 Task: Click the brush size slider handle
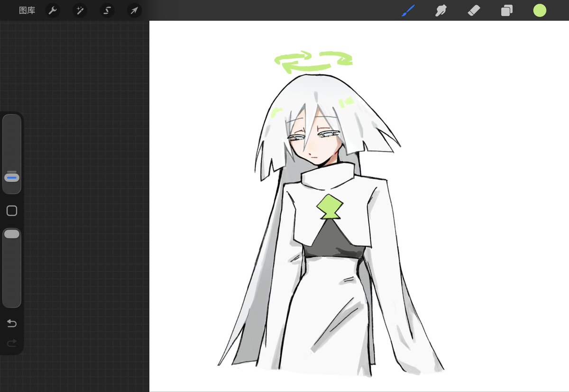point(12,178)
